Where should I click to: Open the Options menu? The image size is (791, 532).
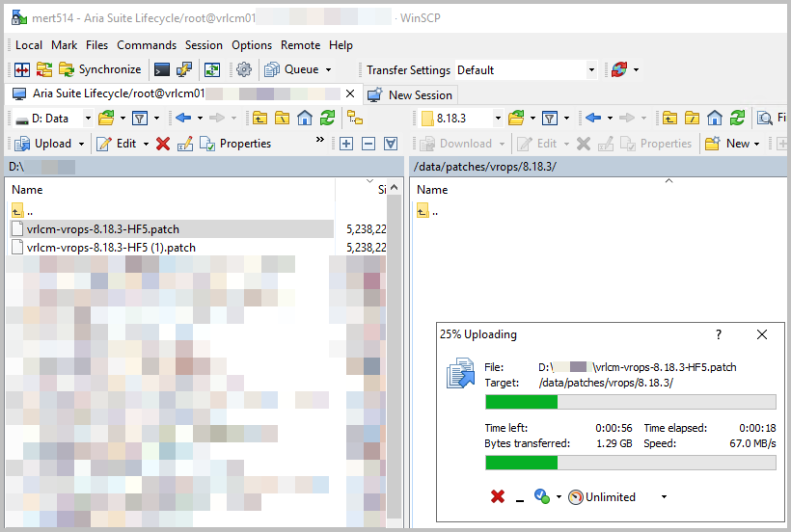[252, 45]
